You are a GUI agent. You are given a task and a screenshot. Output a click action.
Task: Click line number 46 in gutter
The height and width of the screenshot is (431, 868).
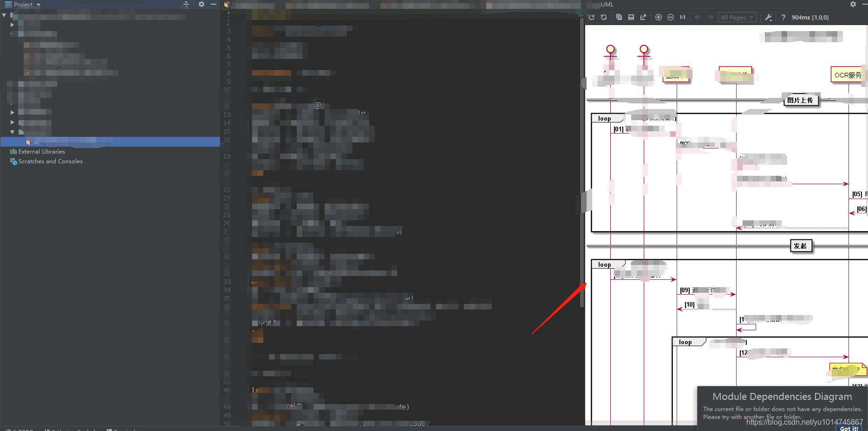pos(227,390)
